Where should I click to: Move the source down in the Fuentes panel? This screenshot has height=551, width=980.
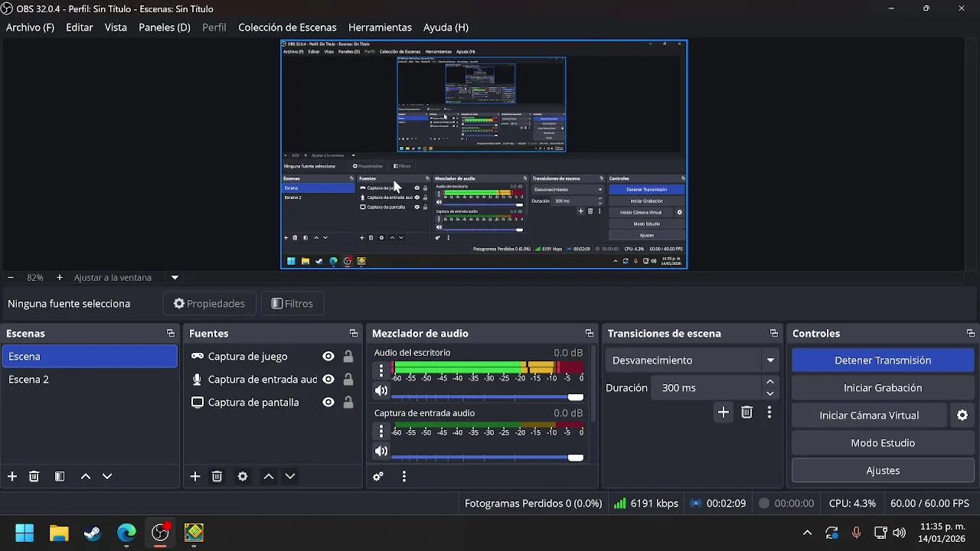pyautogui.click(x=290, y=476)
